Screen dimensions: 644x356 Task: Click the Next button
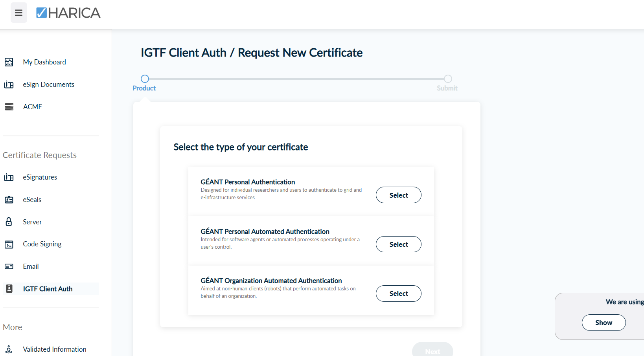pyautogui.click(x=432, y=350)
